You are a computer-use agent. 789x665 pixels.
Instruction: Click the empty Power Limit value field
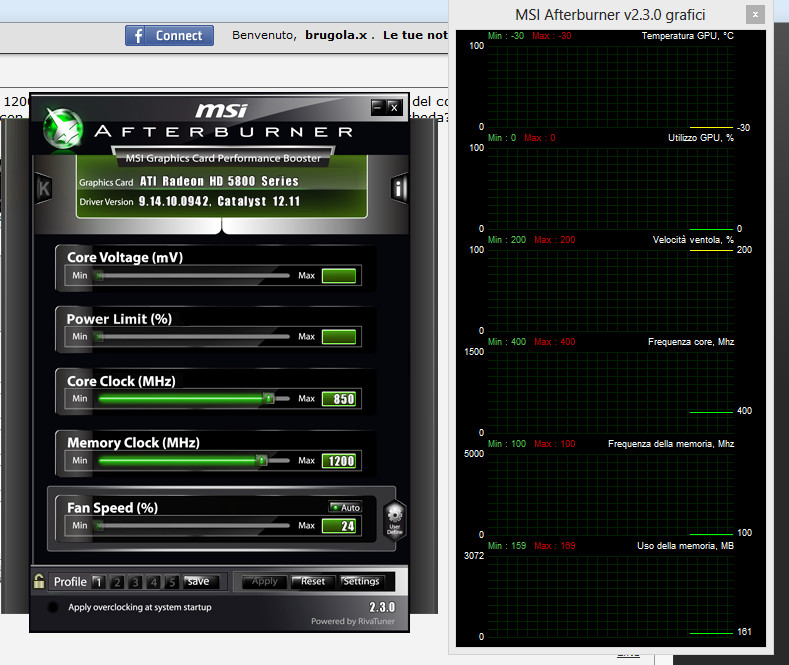(339, 337)
